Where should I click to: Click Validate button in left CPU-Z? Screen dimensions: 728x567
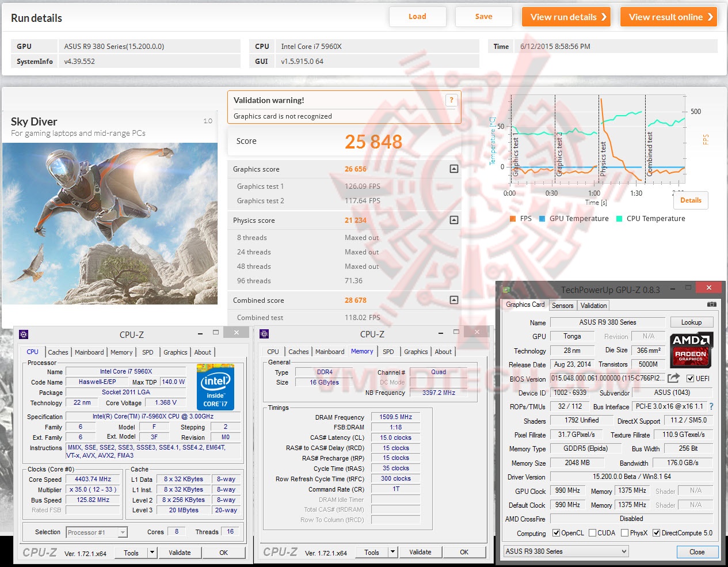point(180,553)
